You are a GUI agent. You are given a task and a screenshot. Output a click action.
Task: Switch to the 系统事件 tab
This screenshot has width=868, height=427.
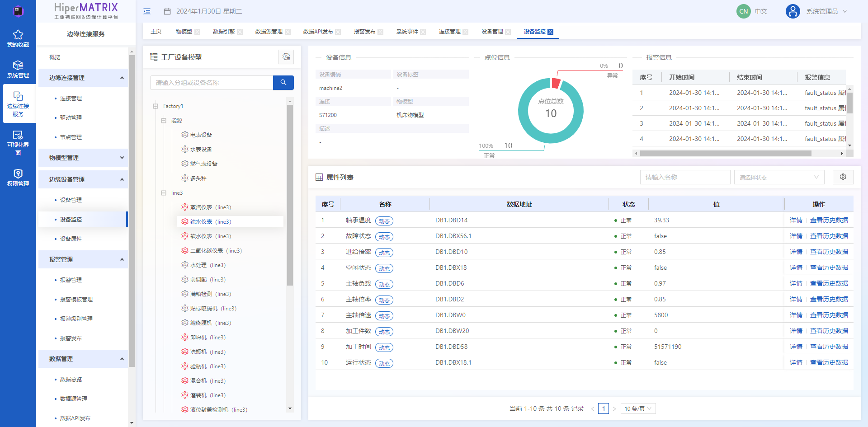click(x=407, y=32)
